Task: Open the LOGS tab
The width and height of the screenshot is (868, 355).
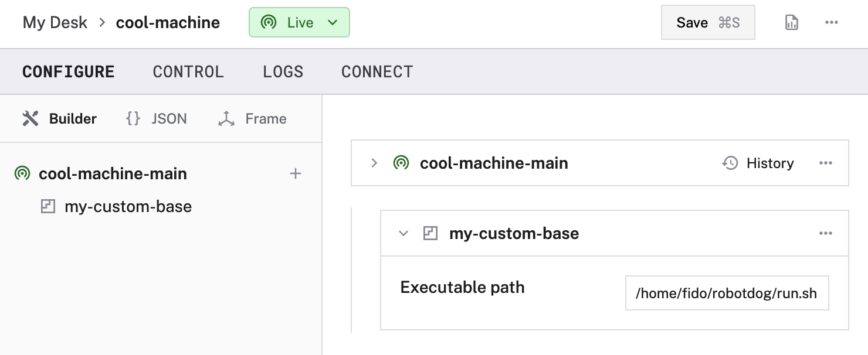Action: coord(283,71)
